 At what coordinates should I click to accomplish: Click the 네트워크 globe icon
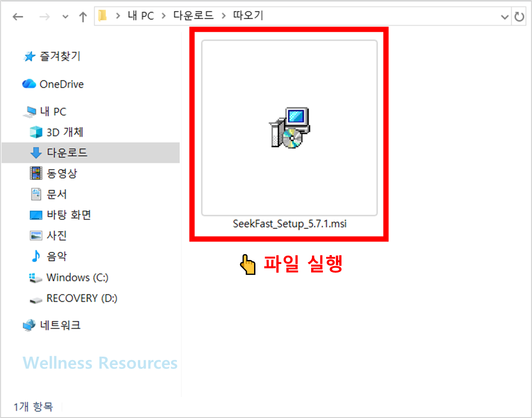click(x=29, y=325)
